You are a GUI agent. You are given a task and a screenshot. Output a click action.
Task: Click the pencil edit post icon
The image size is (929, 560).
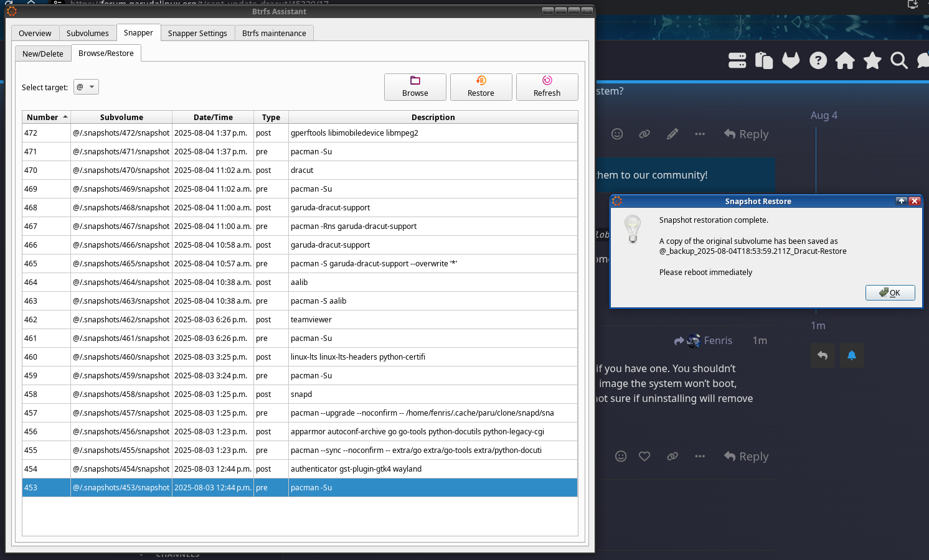click(x=672, y=134)
